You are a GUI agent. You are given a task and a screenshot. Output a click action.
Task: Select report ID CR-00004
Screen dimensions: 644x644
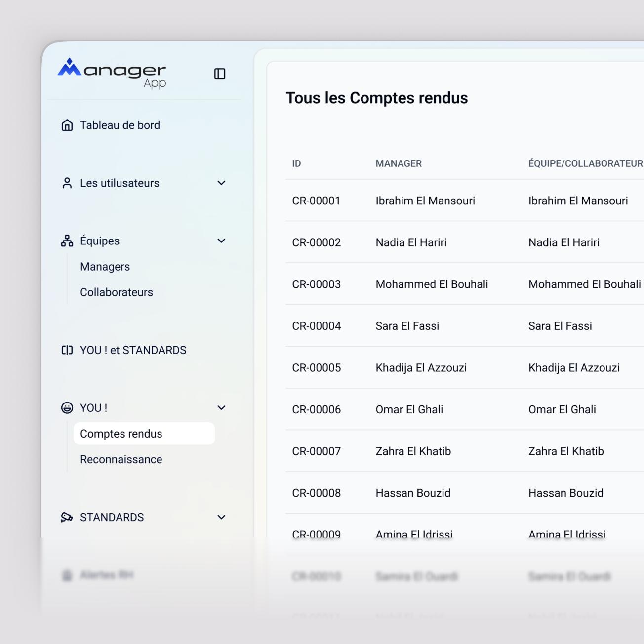(x=317, y=326)
